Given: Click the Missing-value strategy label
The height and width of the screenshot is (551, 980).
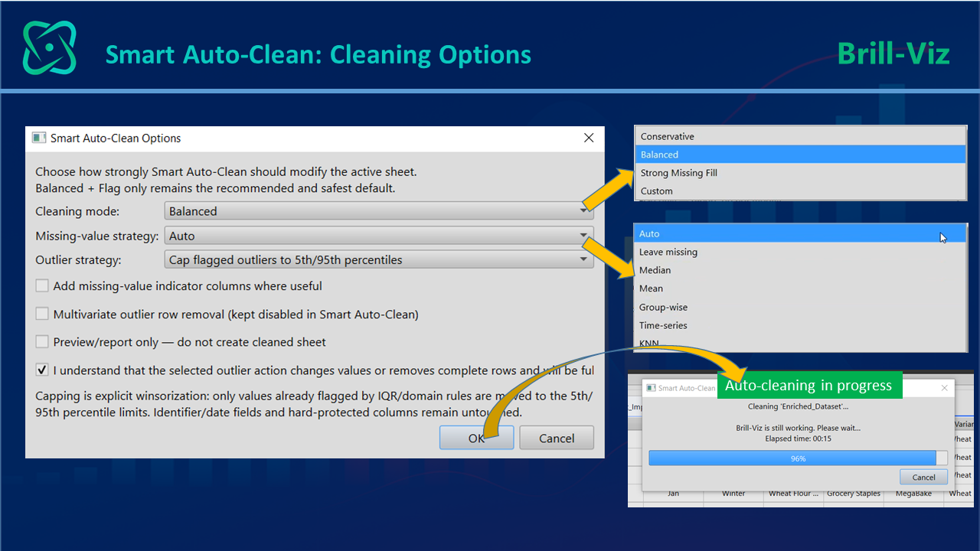Looking at the screenshot, I should [97, 236].
